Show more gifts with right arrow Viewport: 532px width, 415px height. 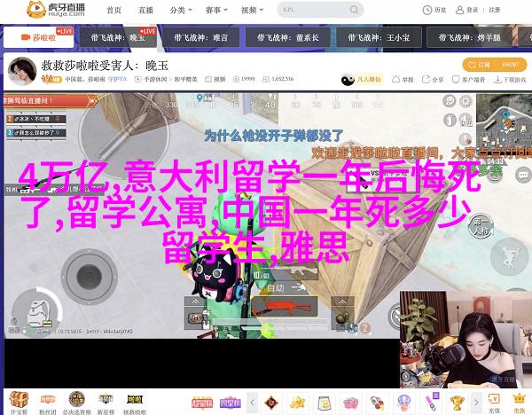click(476, 403)
